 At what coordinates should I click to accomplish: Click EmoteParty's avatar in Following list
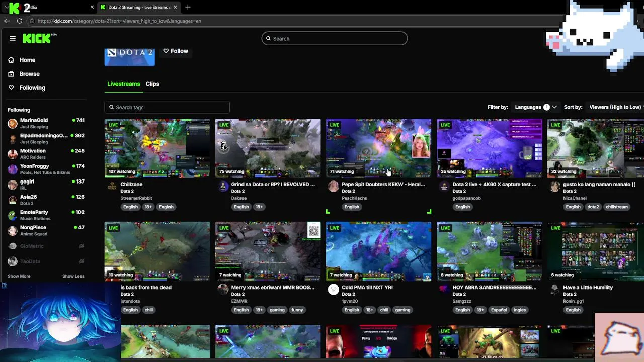coord(13,215)
